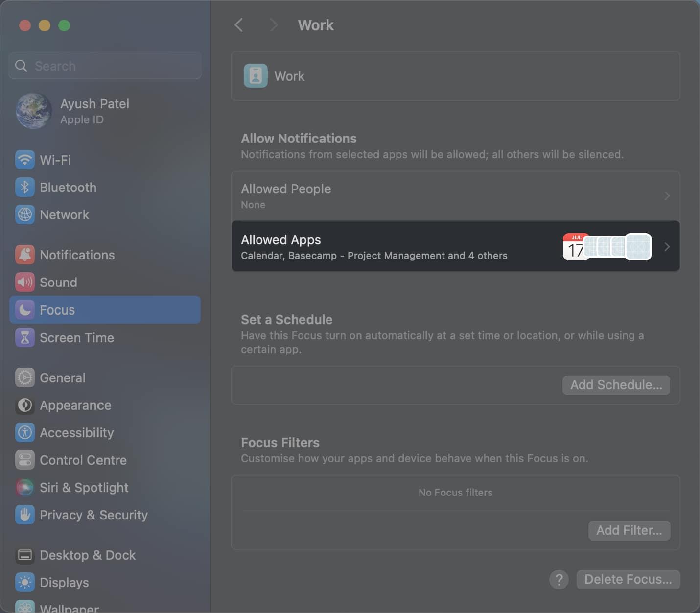Viewport: 700px width, 613px height.
Task: Click the Work focus name row
Action: click(x=455, y=76)
